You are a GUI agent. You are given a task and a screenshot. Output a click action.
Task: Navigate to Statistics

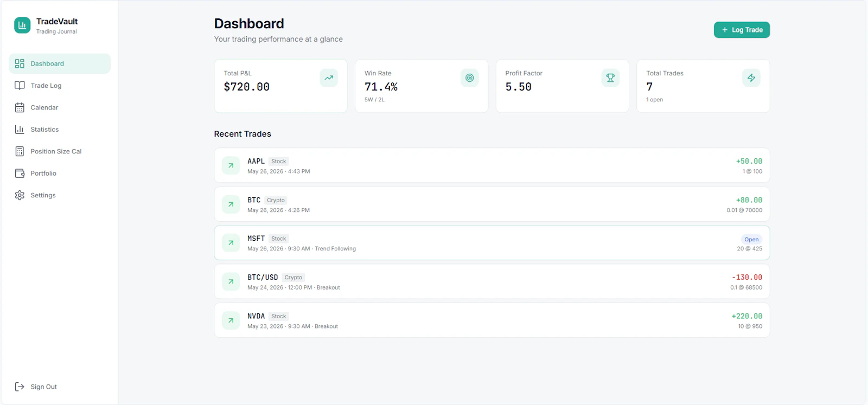(x=60, y=130)
